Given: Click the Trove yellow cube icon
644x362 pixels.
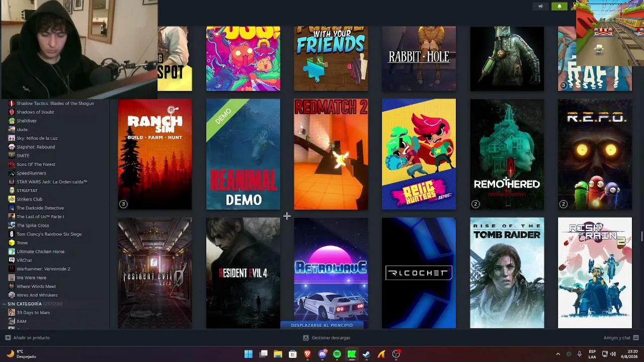Looking at the screenshot, I should coord(12,243).
